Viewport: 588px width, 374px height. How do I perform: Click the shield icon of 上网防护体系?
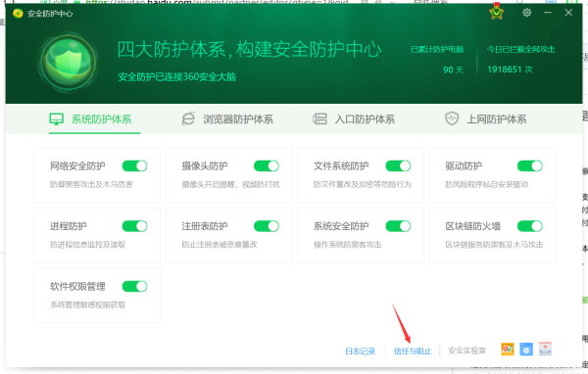point(452,118)
